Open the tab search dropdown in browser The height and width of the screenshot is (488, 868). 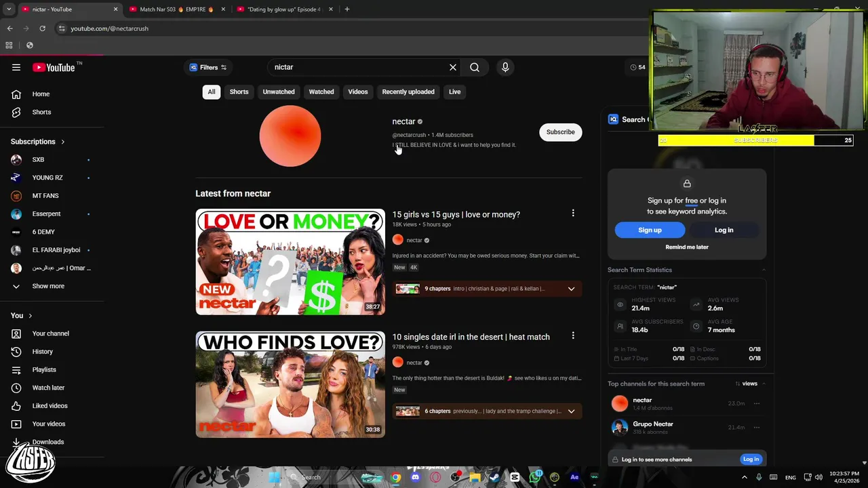point(9,9)
